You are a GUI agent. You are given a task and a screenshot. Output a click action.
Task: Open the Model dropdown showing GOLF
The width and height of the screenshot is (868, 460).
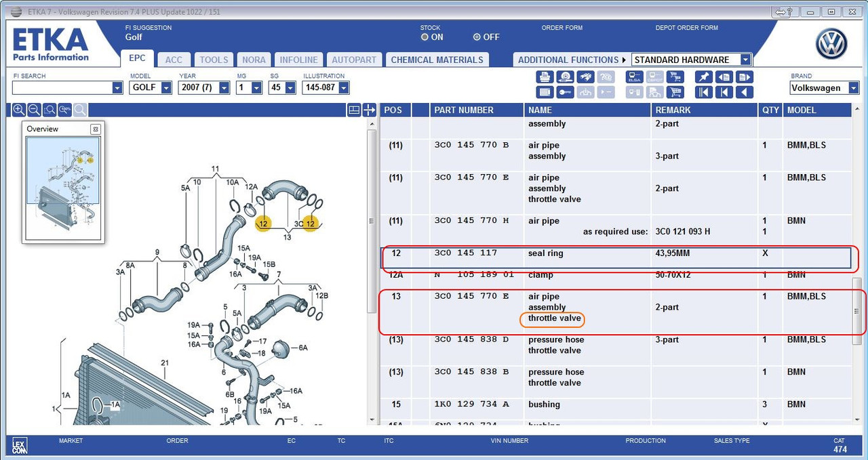pyautogui.click(x=166, y=87)
